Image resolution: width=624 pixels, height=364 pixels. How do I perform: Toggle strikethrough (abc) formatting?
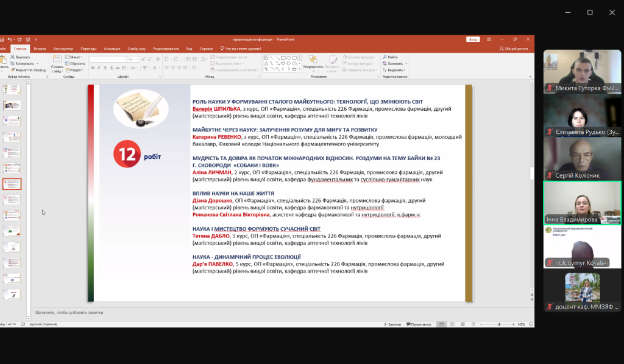[x=118, y=68]
